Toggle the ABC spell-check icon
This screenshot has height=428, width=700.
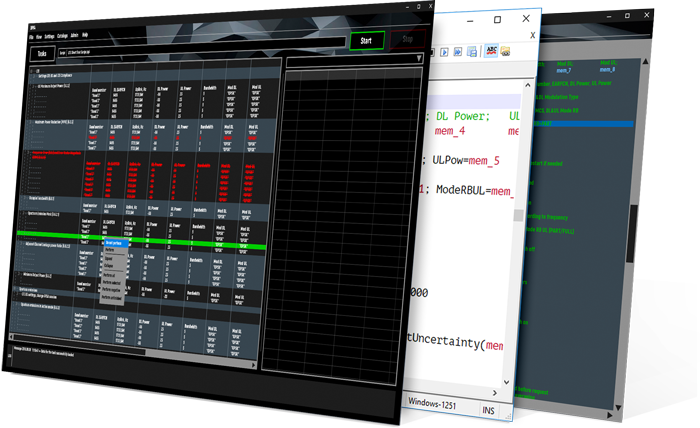pyautogui.click(x=492, y=50)
